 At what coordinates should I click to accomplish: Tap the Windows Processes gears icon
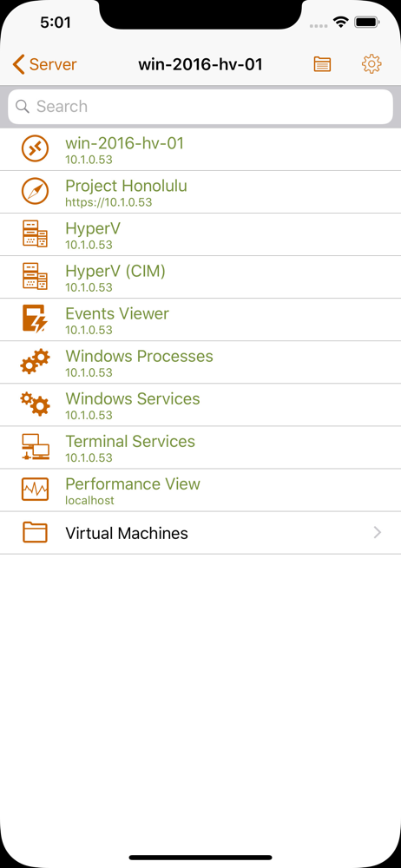tap(35, 362)
